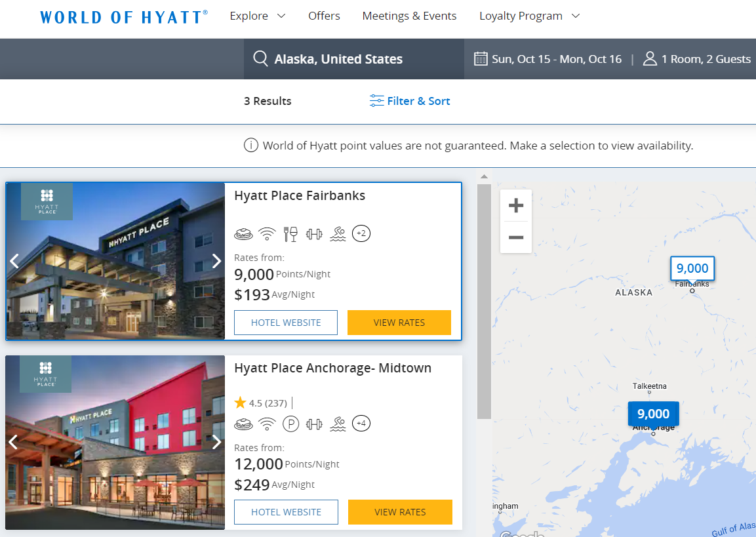The image size is (756, 537).
Task: Select Meetings & Events in the top bar
Action: click(409, 15)
